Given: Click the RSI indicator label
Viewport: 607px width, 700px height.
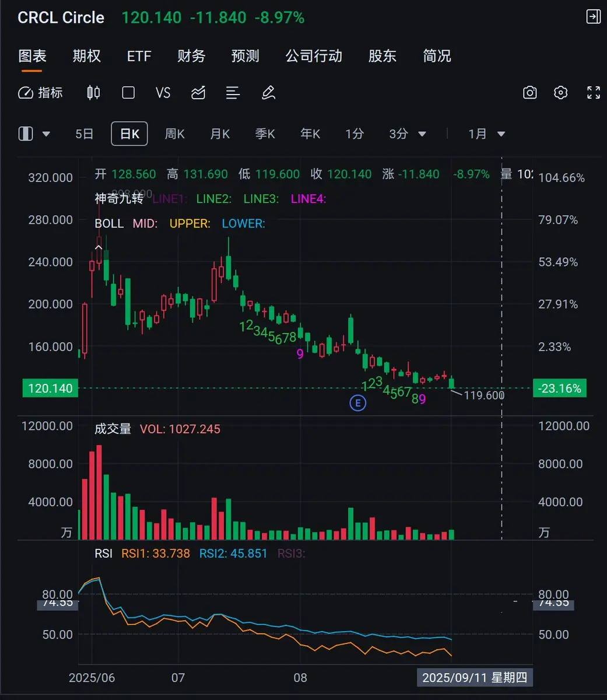Looking at the screenshot, I should (104, 554).
